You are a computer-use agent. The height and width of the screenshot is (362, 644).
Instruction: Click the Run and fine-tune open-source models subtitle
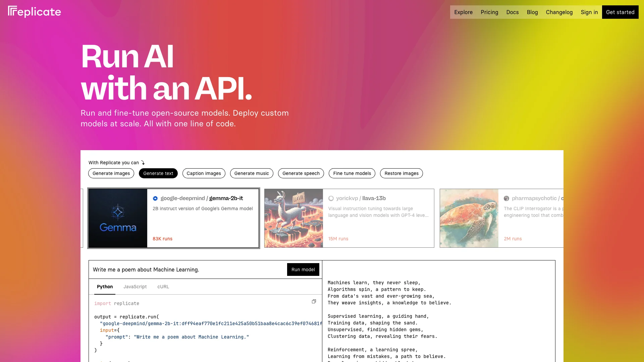184,118
